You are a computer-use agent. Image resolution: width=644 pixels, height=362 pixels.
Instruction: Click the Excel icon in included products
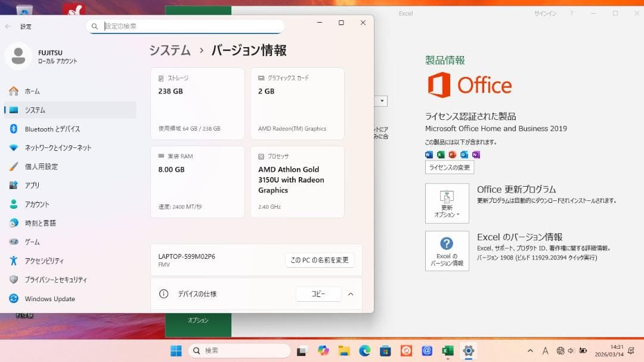[x=441, y=154]
